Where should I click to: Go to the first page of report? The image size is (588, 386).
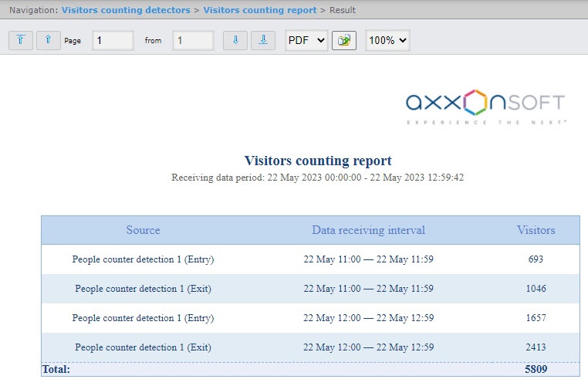pos(21,40)
